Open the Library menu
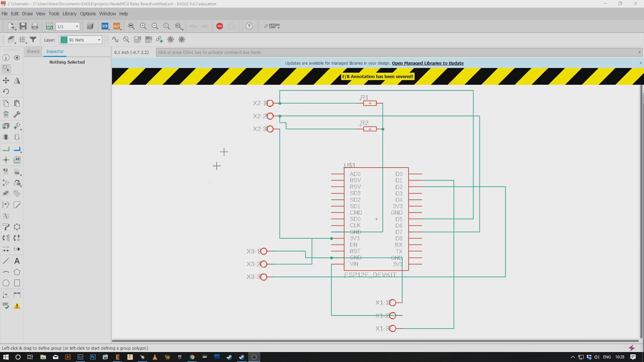The height and width of the screenshot is (362, 644). [69, 14]
